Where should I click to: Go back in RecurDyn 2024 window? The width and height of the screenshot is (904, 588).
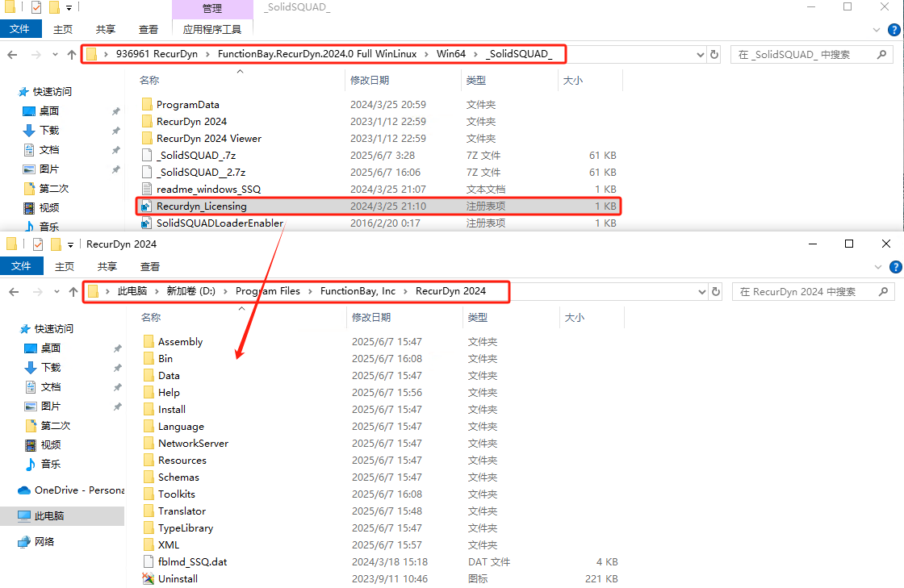(x=15, y=292)
